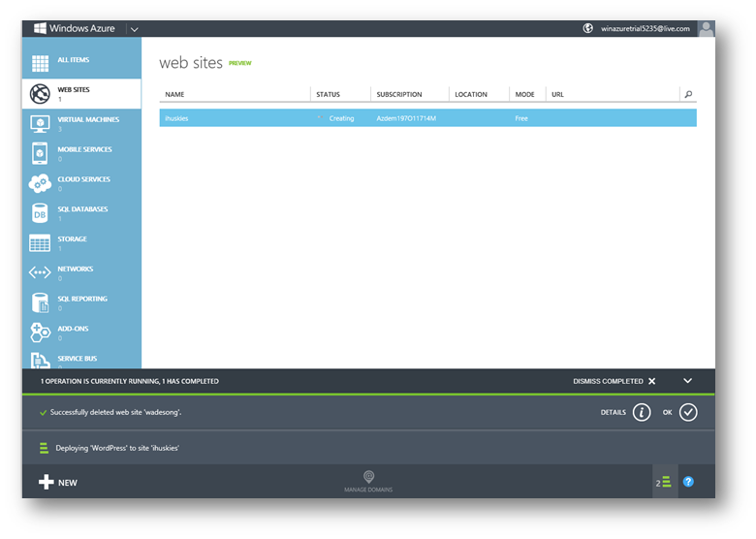
Task: Open Networks section
Action: click(81, 272)
